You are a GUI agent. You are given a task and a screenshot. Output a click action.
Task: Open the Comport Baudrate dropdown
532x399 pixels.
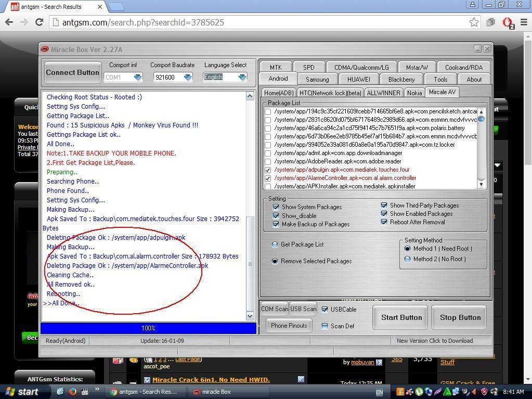(x=187, y=77)
